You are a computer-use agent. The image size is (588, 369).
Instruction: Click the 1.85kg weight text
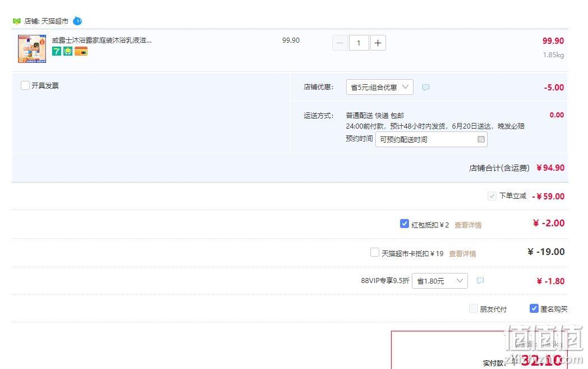click(554, 55)
